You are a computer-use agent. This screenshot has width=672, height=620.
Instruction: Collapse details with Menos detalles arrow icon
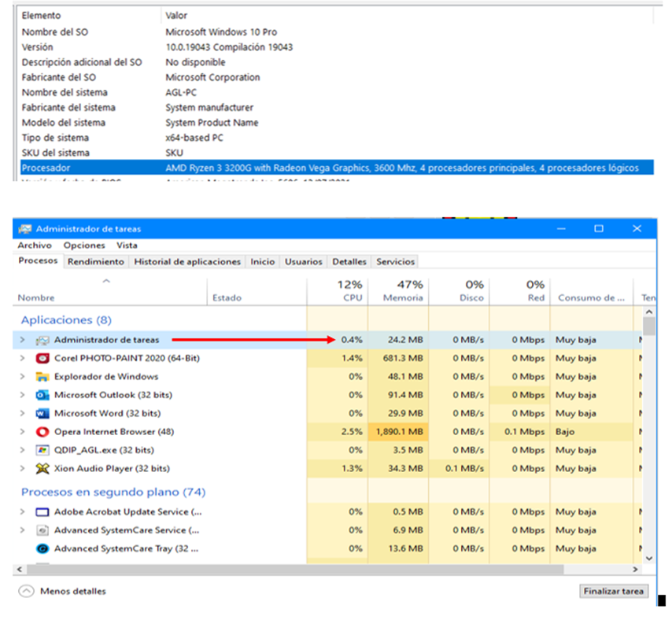tap(26, 592)
